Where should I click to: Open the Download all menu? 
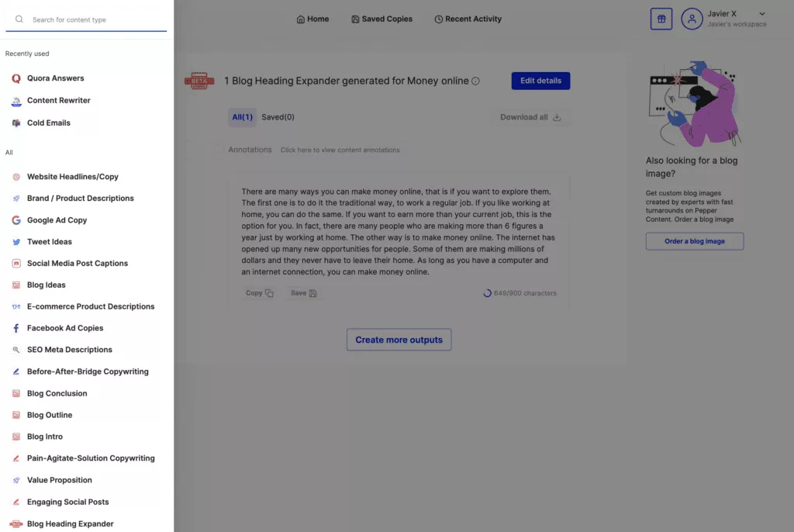tap(530, 117)
